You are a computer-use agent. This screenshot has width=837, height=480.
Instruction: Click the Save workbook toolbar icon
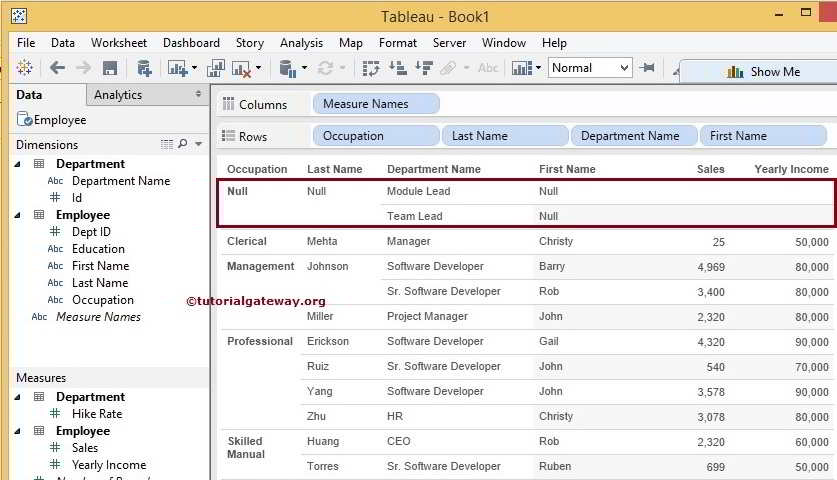[x=110, y=68]
